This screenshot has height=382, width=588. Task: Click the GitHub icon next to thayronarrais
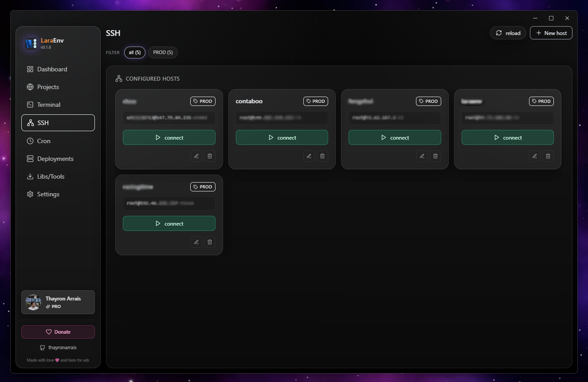tap(43, 348)
